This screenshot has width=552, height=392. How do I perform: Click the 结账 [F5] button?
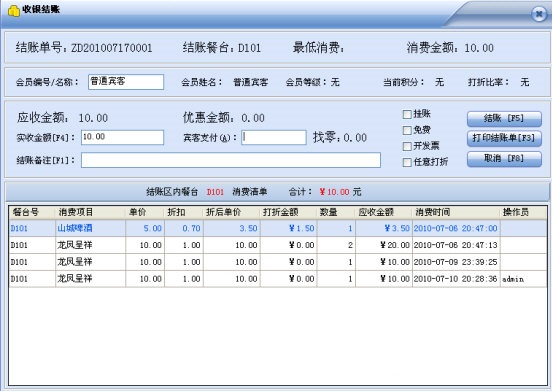(504, 119)
